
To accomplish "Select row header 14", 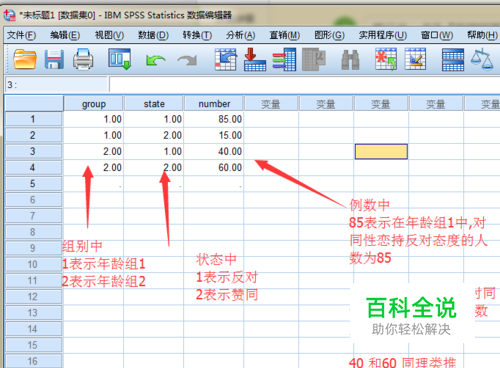I will 33,329.
